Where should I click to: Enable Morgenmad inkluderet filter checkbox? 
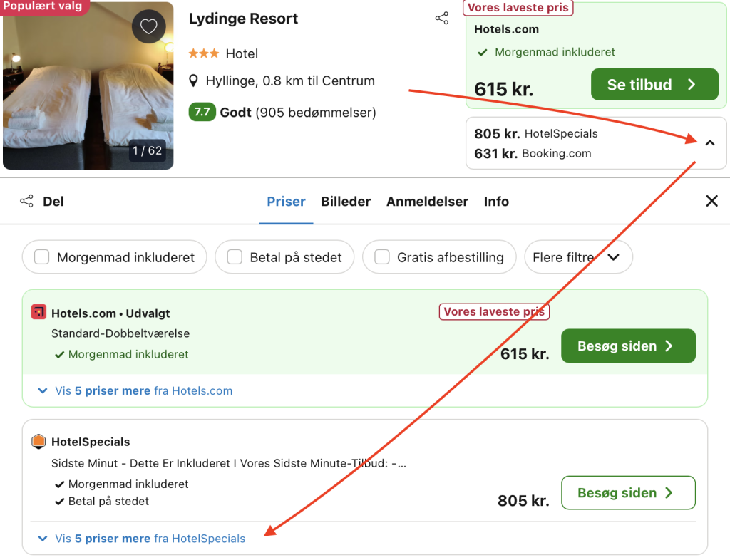point(42,257)
